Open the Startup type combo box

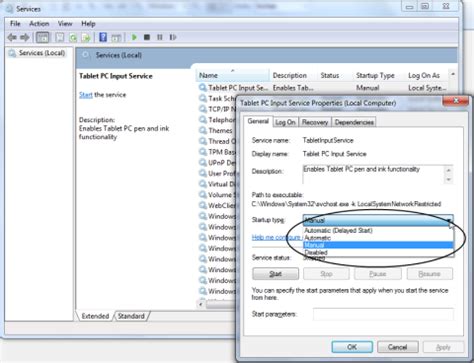pyautogui.click(x=378, y=220)
